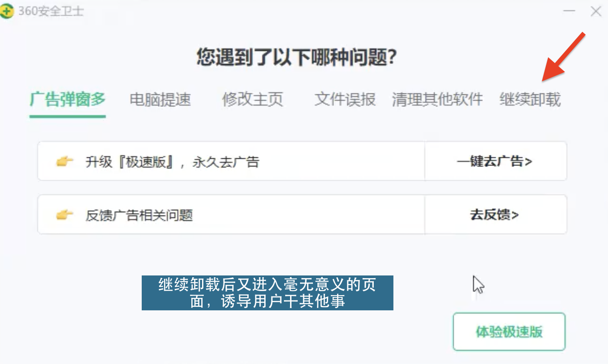
Task: Click the heading 您遇到了以下哪种问题?
Action: pos(297,58)
